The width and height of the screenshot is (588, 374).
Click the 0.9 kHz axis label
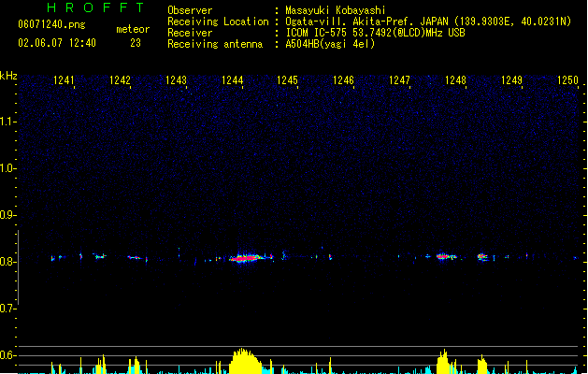pos(7,215)
